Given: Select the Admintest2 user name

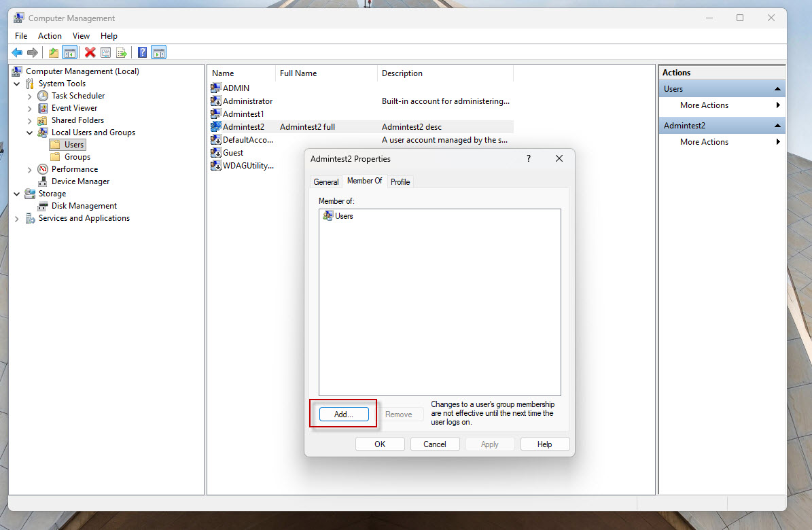Looking at the screenshot, I should point(243,127).
